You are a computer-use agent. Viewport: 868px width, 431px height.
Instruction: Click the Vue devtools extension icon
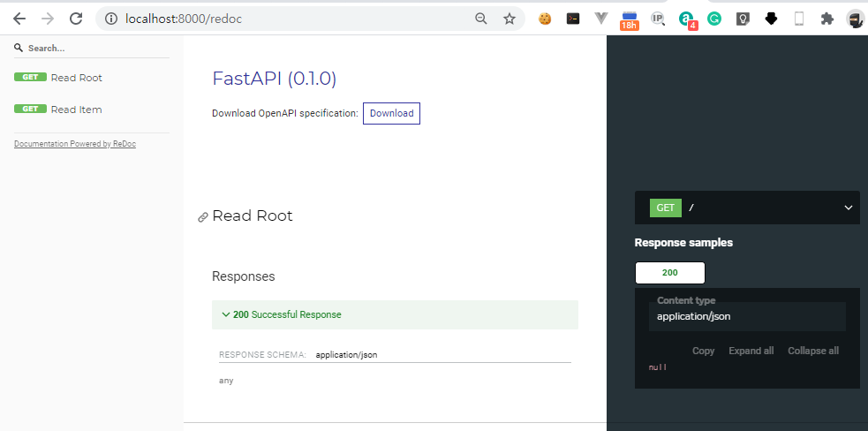601,19
